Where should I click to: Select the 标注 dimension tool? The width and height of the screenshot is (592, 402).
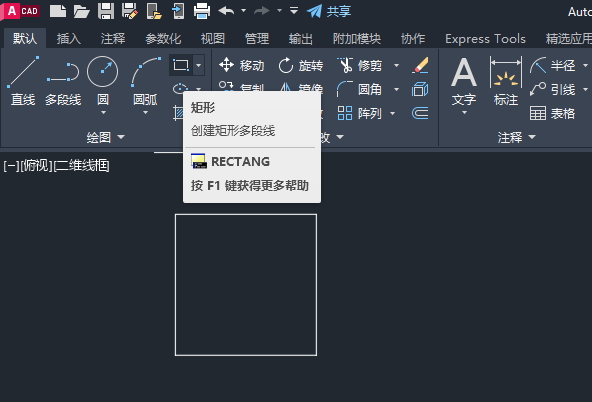click(506, 81)
